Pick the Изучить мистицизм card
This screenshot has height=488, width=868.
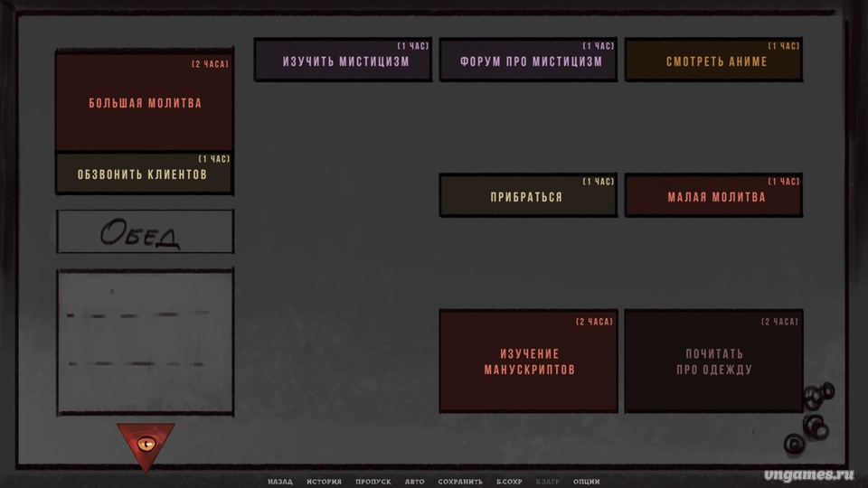coord(344,61)
